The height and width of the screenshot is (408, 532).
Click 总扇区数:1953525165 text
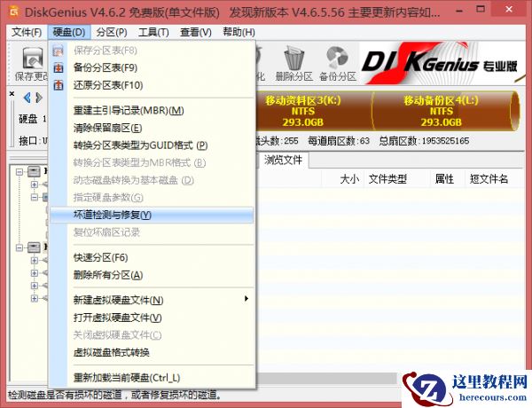click(424, 141)
